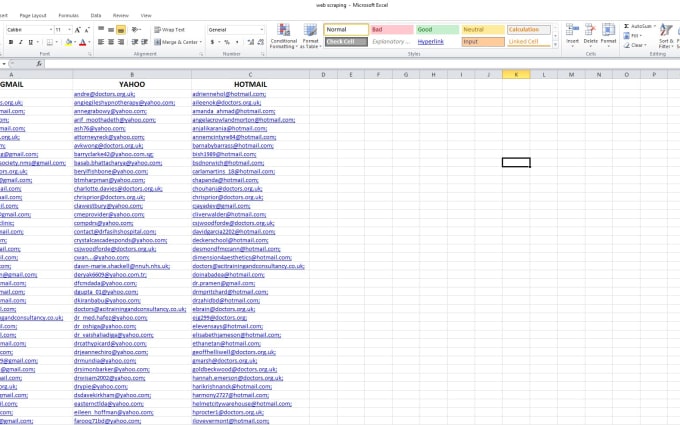This screenshot has height=425, width=680.
Task: Apply the red Font Color
Action: pos(82,42)
